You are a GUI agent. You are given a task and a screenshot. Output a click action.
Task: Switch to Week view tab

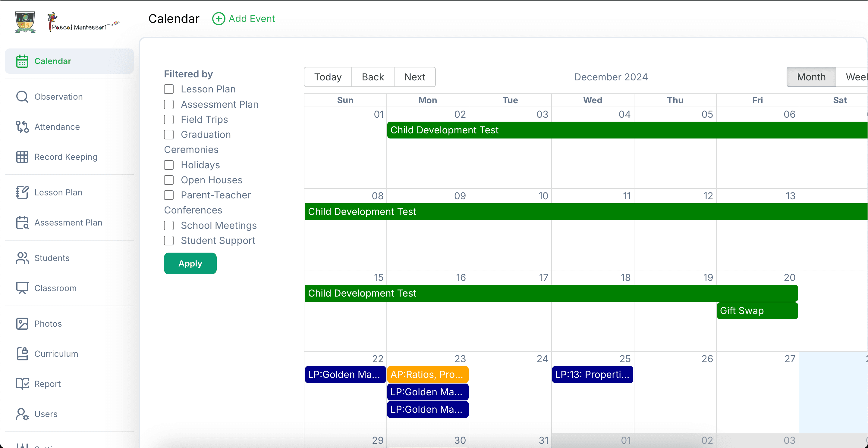tap(852, 77)
